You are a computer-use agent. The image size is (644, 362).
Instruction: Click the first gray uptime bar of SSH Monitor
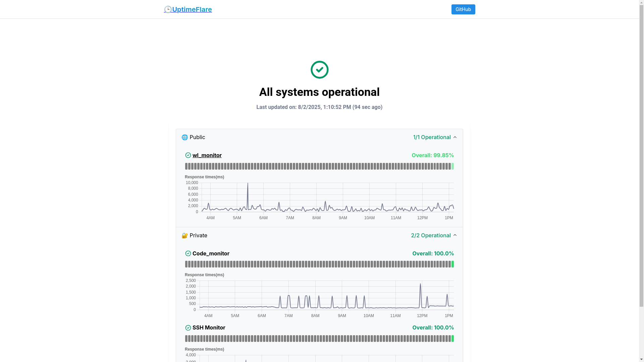pos(186,339)
